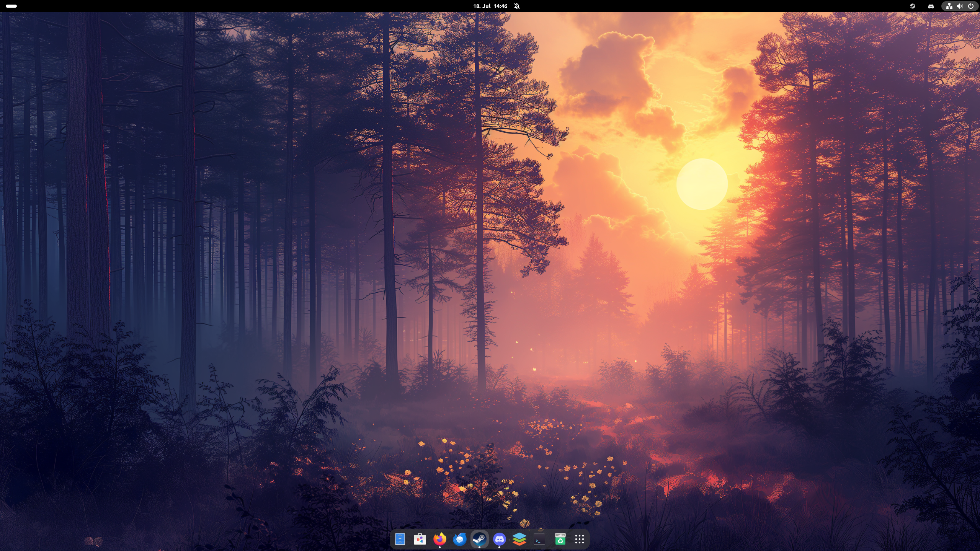Click the sun on the desktop wallpaper

point(702,184)
